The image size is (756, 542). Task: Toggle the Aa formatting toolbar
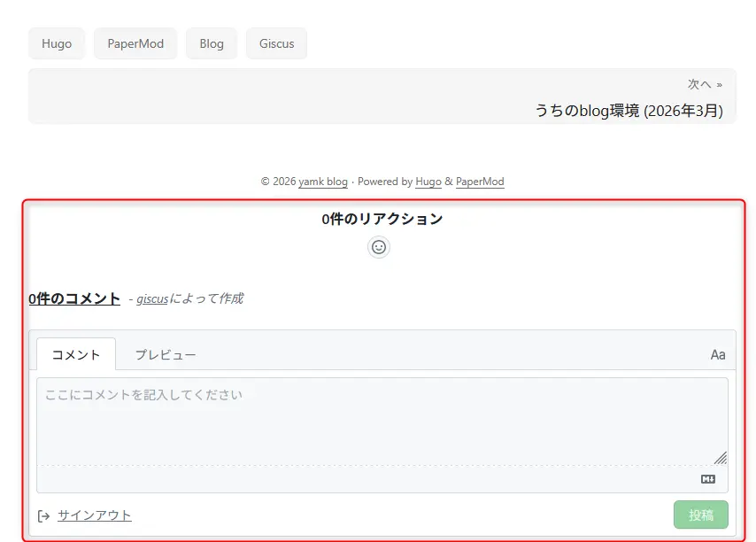[717, 355]
